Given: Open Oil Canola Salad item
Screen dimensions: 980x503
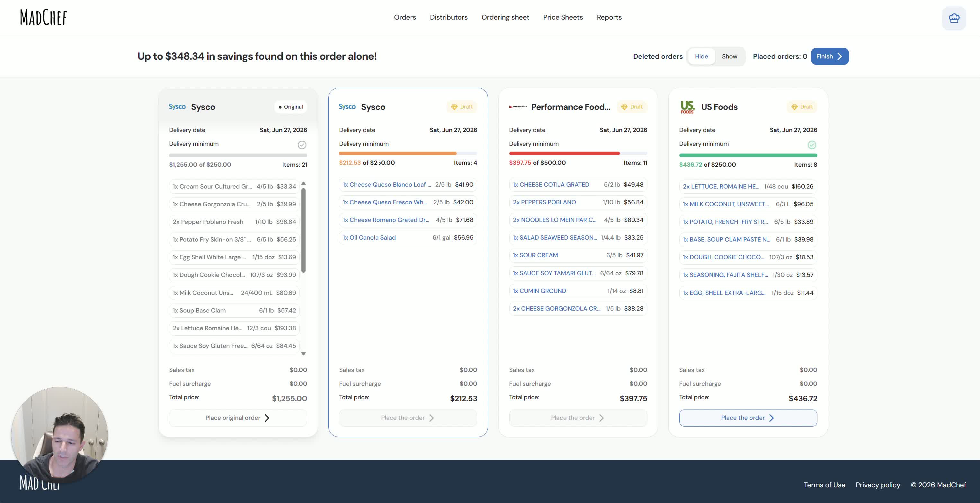Looking at the screenshot, I should (408, 238).
